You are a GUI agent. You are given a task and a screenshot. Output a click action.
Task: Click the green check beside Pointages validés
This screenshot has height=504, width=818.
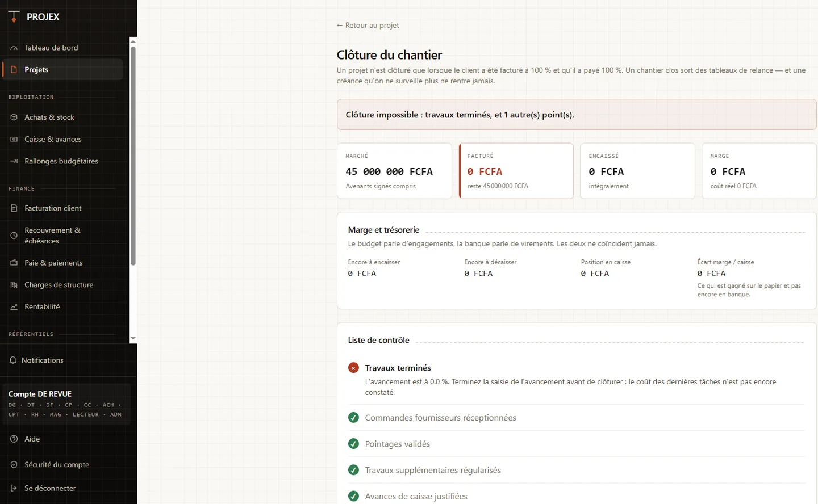point(353,444)
